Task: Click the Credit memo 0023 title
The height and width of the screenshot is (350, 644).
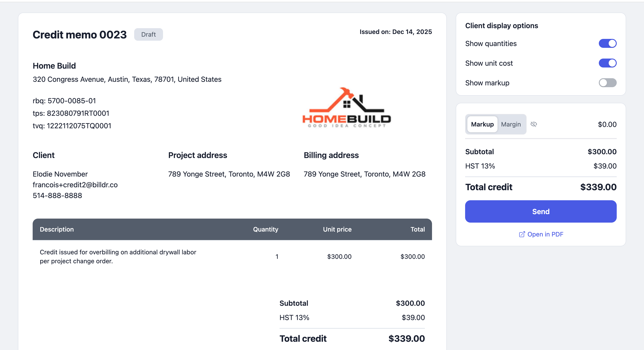Action: click(x=80, y=35)
